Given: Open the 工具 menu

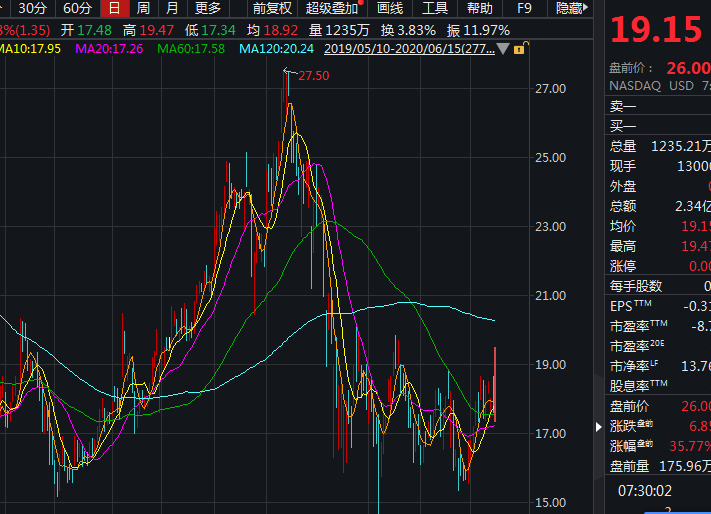Looking at the screenshot, I should pyautogui.click(x=435, y=8).
